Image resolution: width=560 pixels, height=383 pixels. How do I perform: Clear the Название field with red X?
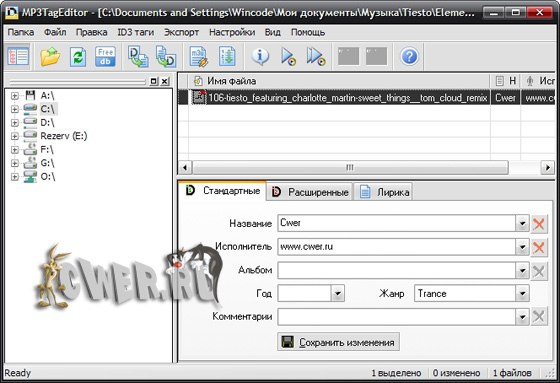pyautogui.click(x=539, y=224)
